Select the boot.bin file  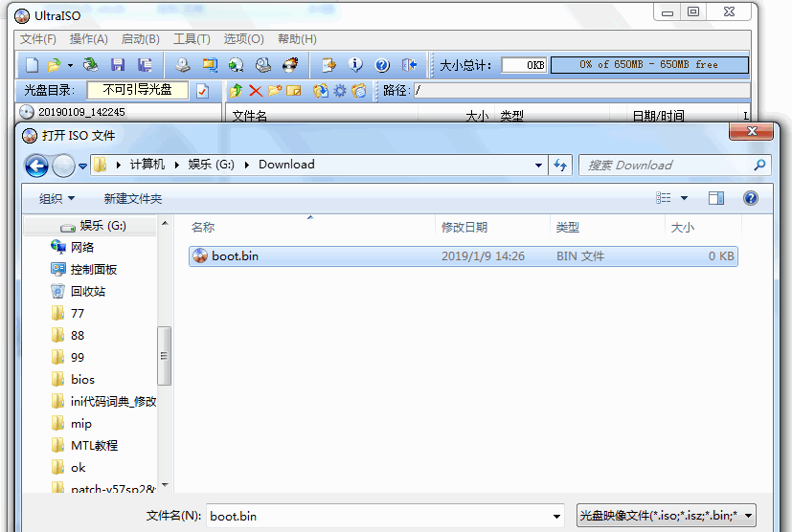pyautogui.click(x=464, y=255)
